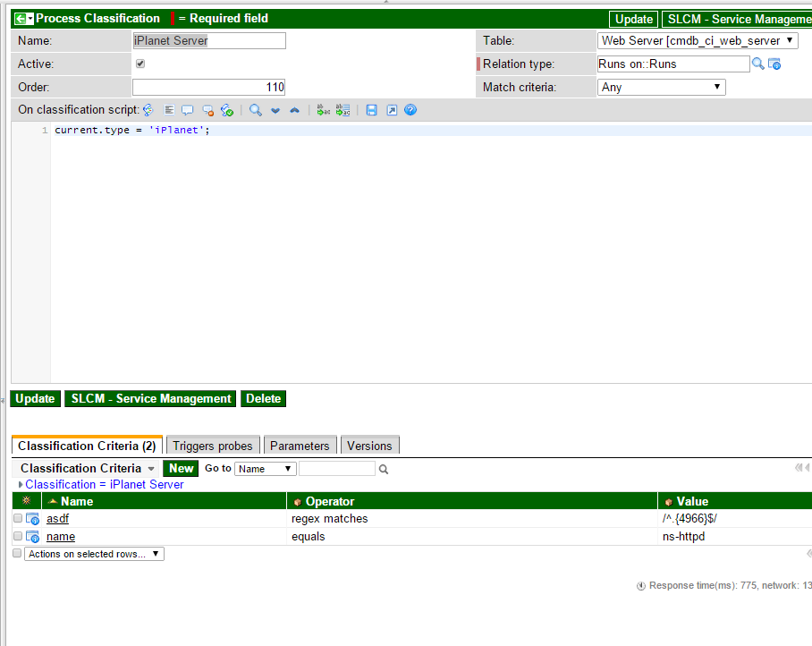This screenshot has height=646, width=812.
Task: Sort by the Operator column header
Action: [330, 501]
